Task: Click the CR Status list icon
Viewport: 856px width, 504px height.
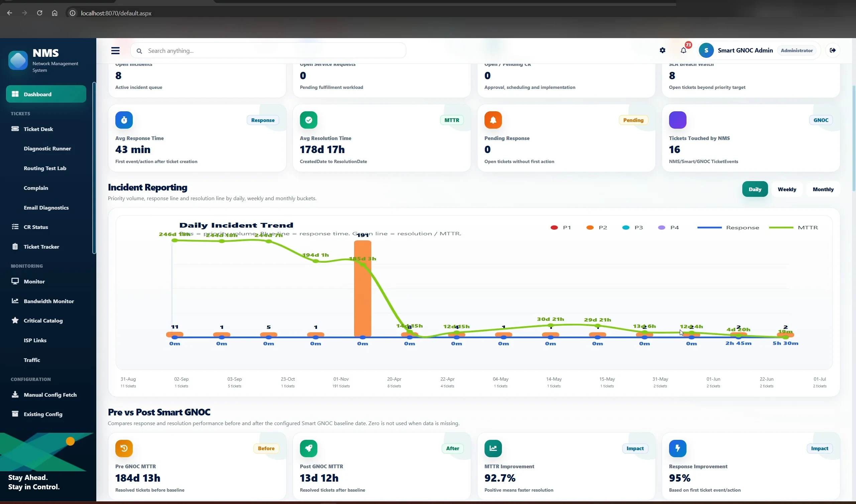Action: tap(15, 227)
